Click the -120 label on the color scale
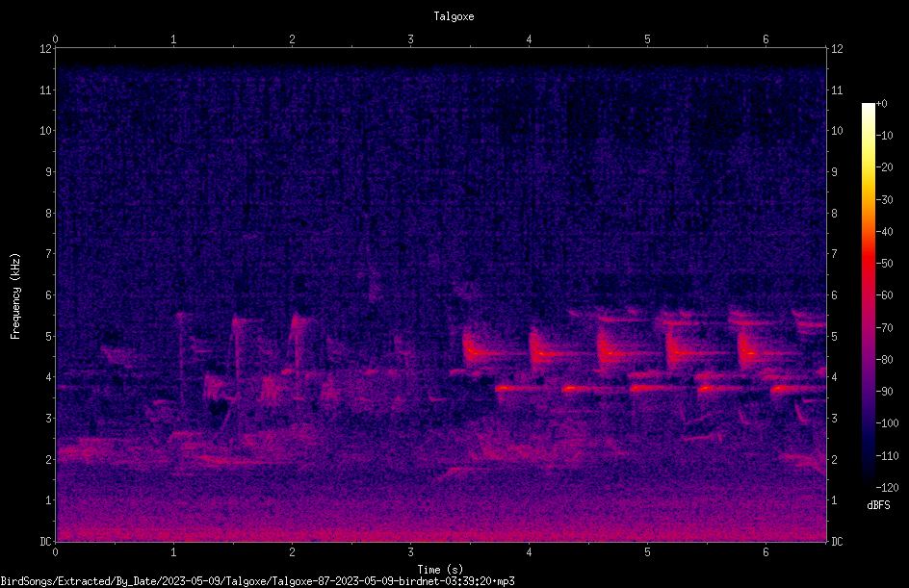The width and height of the screenshot is (909, 588). click(x=887, y=487)
